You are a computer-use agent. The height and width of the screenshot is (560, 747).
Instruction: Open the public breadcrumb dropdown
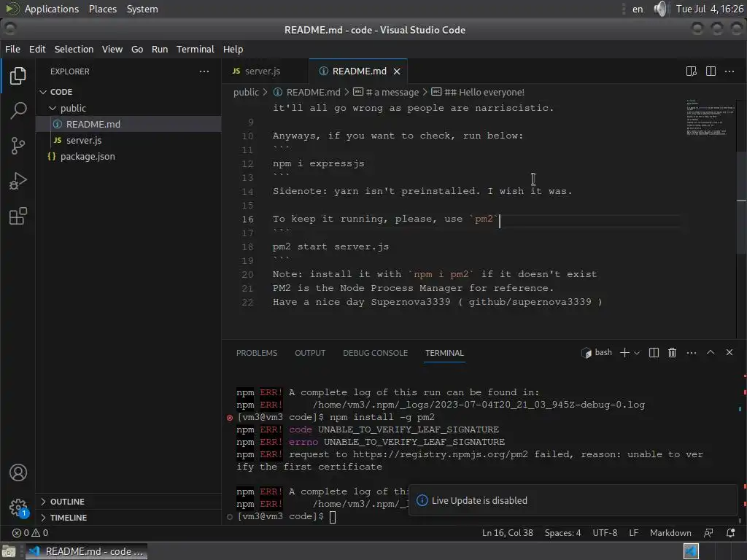(x=246, y=93)
